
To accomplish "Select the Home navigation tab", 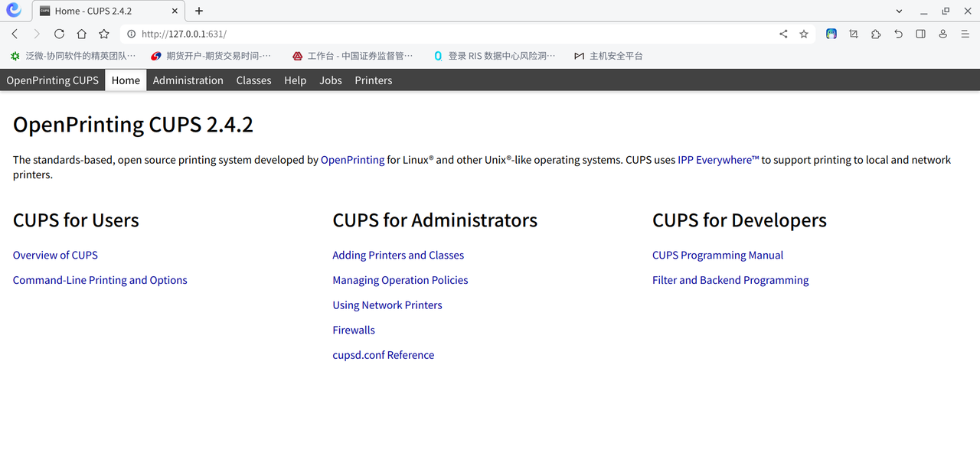I will click(126, 80).
